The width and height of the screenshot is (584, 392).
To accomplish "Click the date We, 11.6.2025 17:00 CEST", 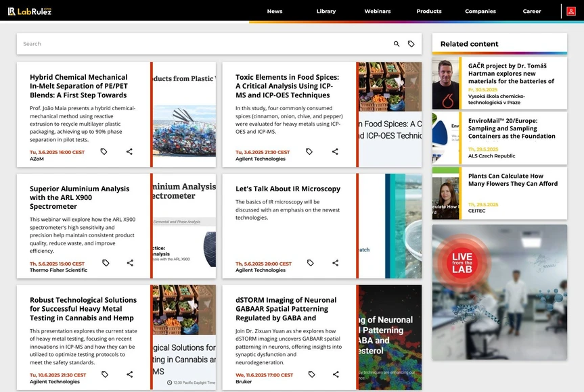I will (x=264, y=375).
